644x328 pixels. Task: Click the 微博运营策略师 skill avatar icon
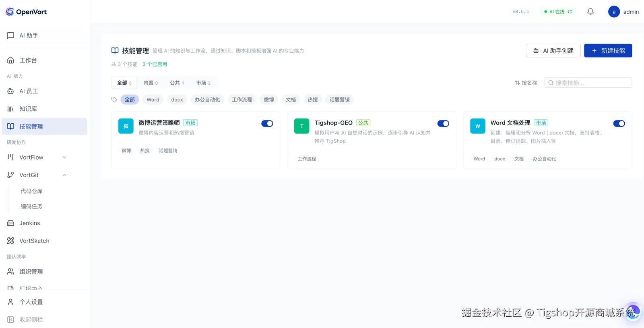[x=126, y=126]
